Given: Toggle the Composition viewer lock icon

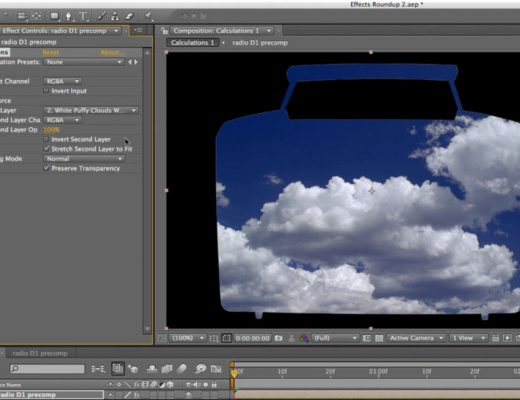Looking at the screenshot, I should [x=164, y=31].
